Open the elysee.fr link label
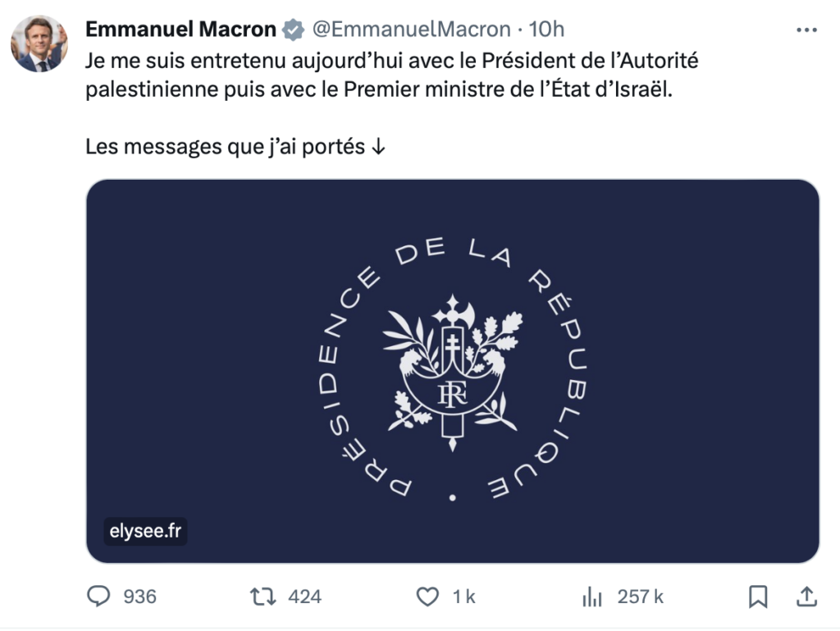The height and width of the screenshot is (631, 840). click(x=145, y=531)
